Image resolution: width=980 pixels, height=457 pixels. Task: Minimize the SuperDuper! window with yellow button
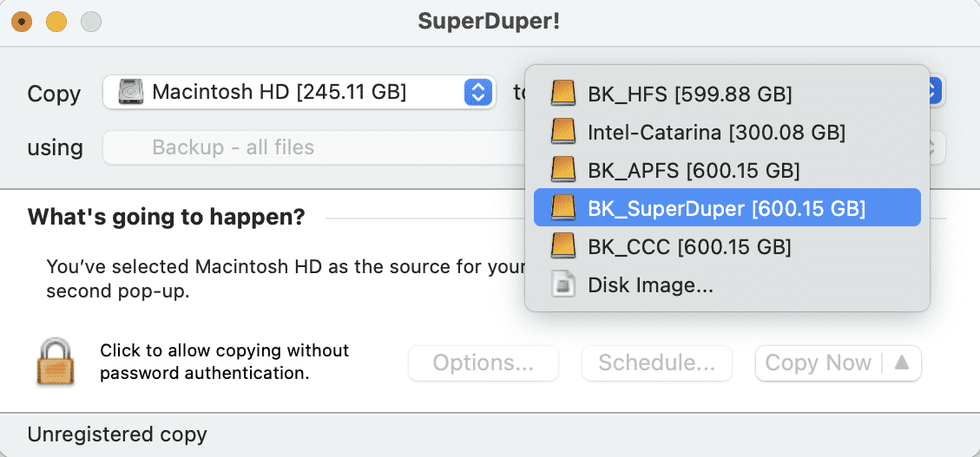coord(56,23)
